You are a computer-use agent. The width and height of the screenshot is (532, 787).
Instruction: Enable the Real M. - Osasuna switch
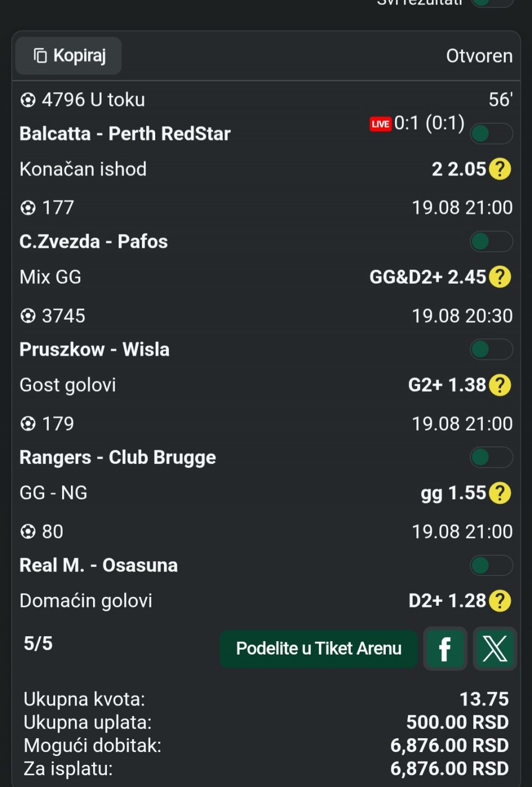(x=491, y=566)
